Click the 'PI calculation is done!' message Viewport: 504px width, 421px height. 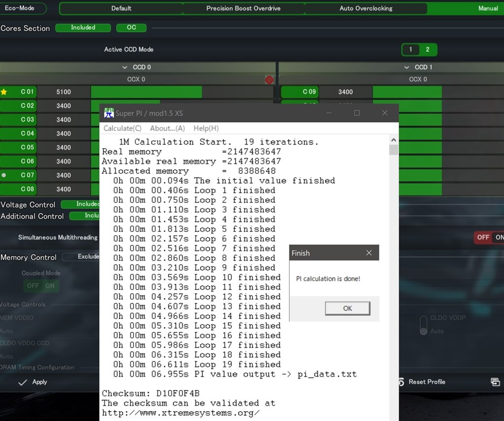pos(328,279)
